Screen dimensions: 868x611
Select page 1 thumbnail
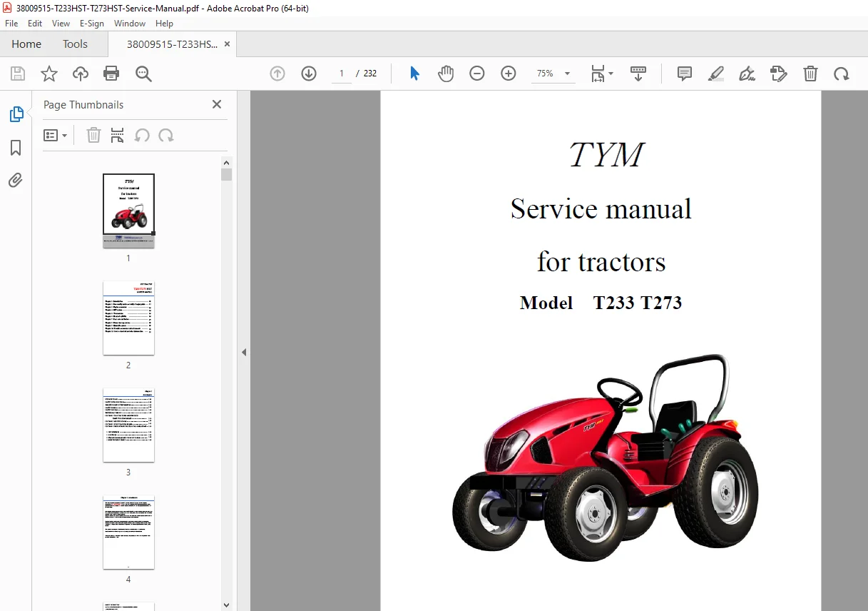pos(128,211)
